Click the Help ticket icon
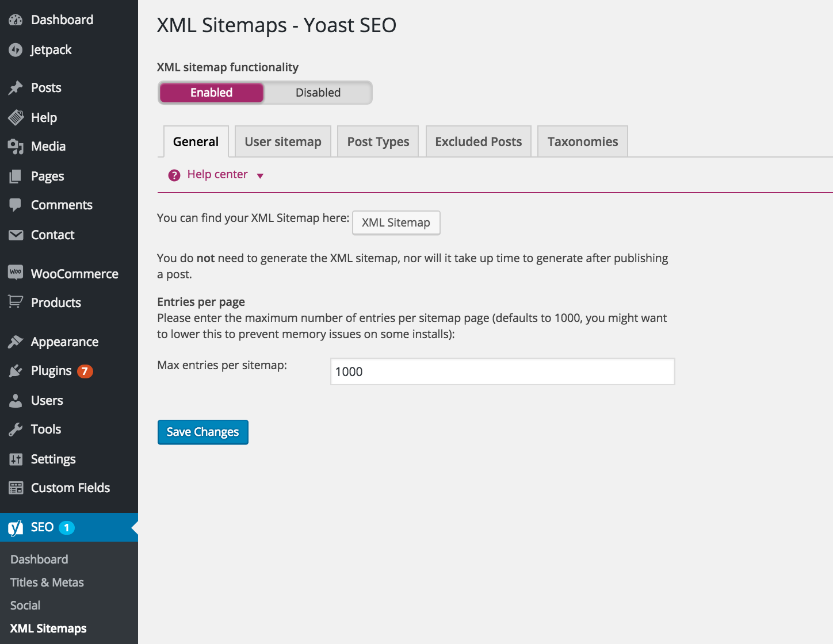Screen dimensions: 833x644 click(16, 117)
